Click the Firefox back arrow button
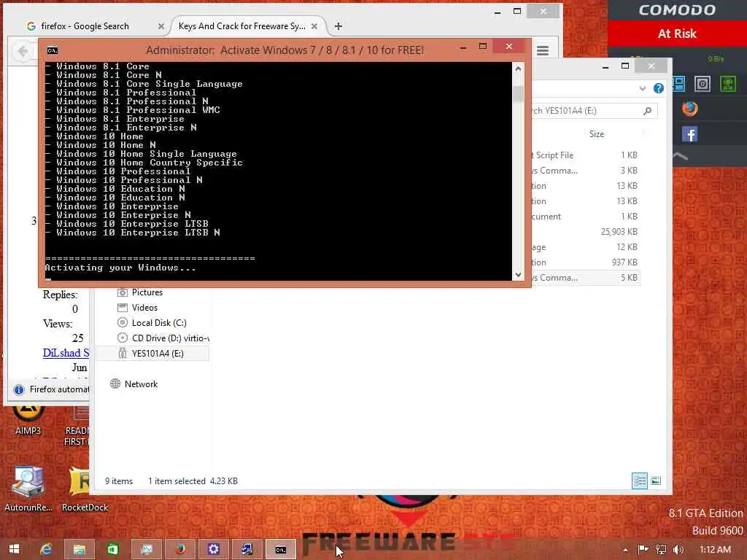The width and height of the screenshot is (747, 560). tap(23, 51)
